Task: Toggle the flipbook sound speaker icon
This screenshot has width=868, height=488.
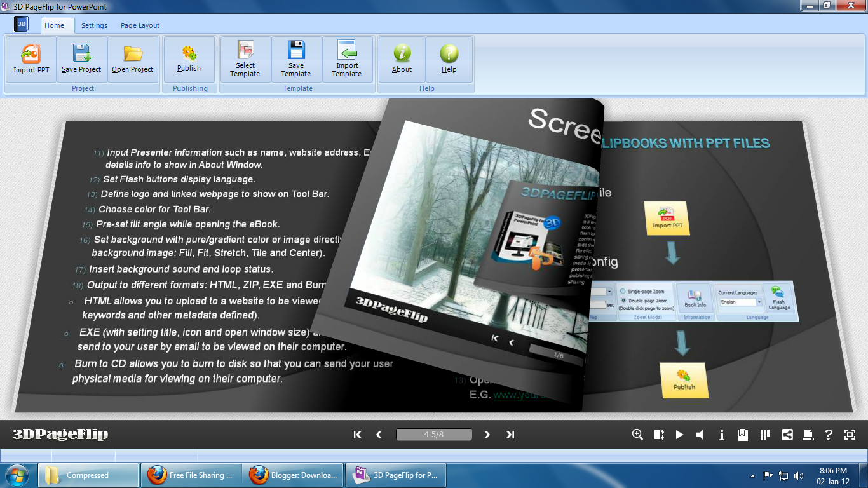Action: [x=700, y=435]
